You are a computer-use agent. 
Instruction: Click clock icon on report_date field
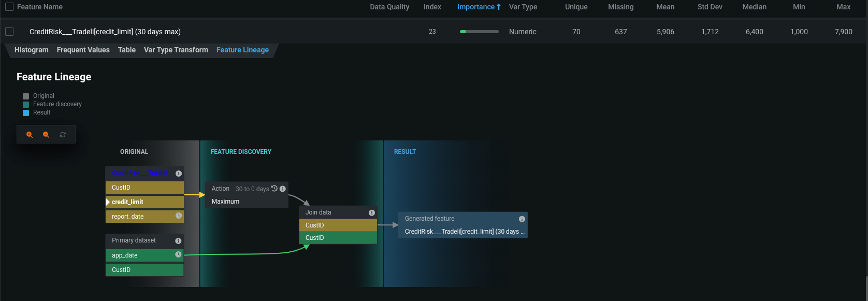coord(179,216)
